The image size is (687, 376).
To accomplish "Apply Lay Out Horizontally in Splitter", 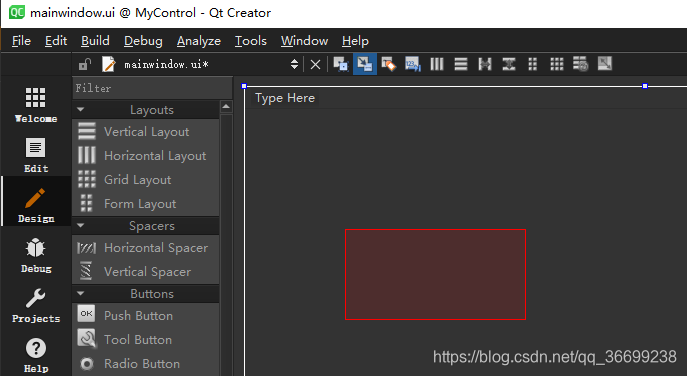I will 485,64.
